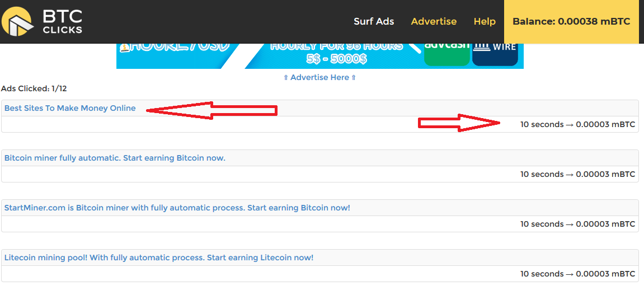The image size is (644, 295).
Task: Click the up arrow right of Advertise Here
Action: [353, 78]
